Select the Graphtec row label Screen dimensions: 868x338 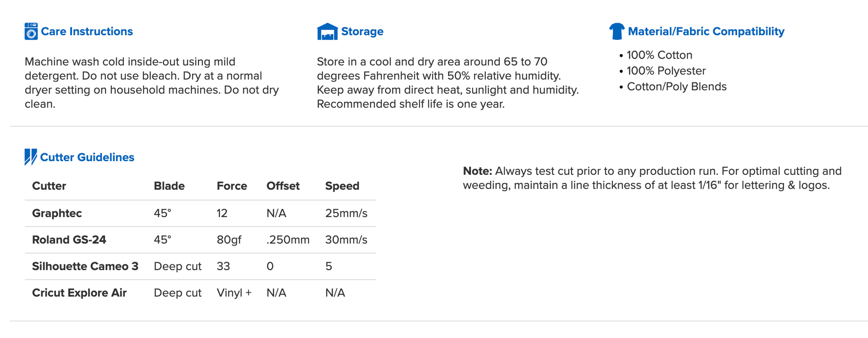pos(57,213)
